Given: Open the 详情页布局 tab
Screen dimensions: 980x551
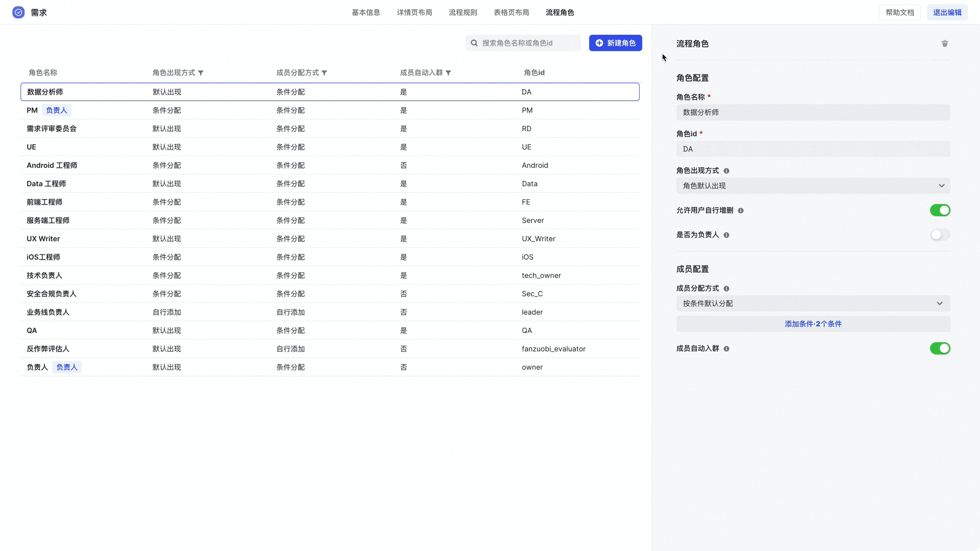Looking at the screenshot, I should 414,12.
